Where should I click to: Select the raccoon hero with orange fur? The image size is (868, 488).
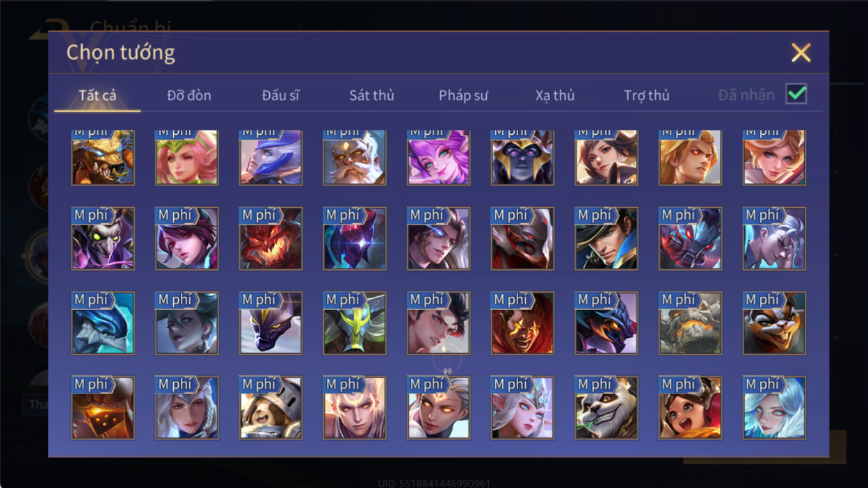[x=774, y=323]
